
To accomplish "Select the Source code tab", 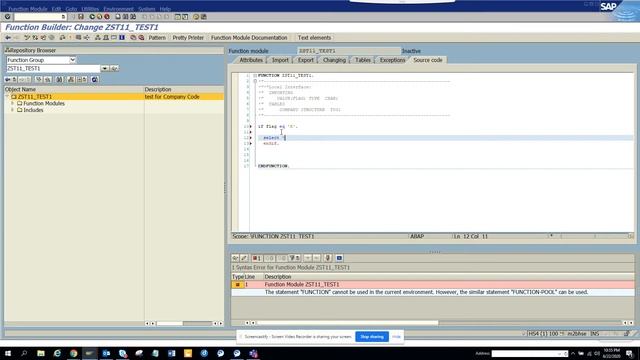I will (x=427, y=60).
